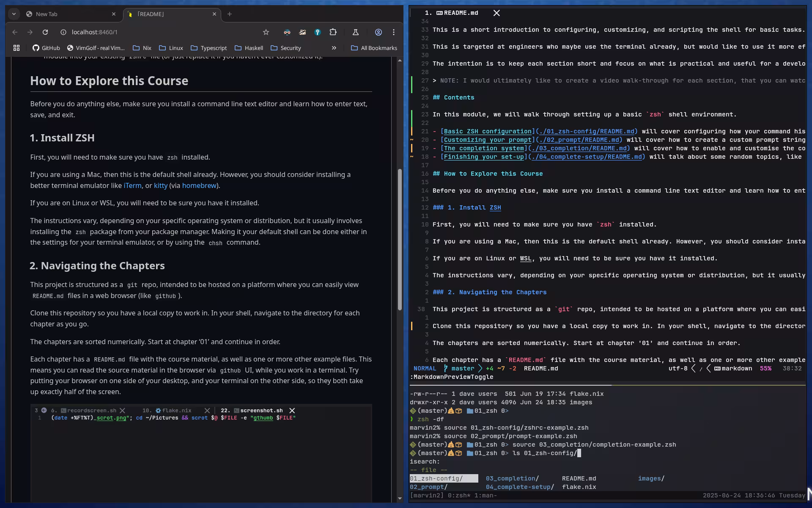The image size is (812, 508).
Task: Open the teal question-mark extension icon
Action: click(318, 32)
